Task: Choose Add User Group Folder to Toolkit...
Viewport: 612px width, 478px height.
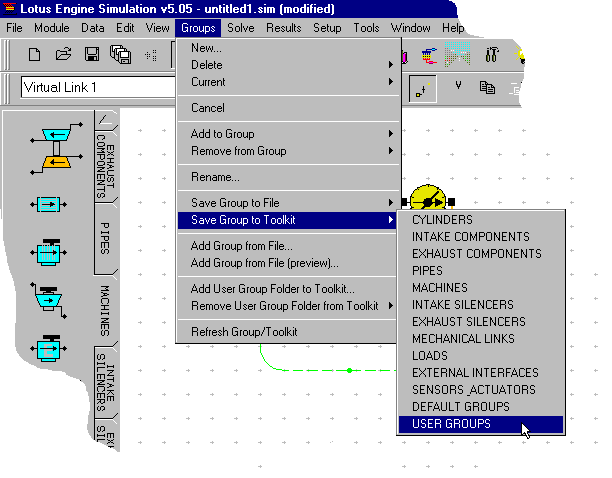Action: [x=288, y=289]
